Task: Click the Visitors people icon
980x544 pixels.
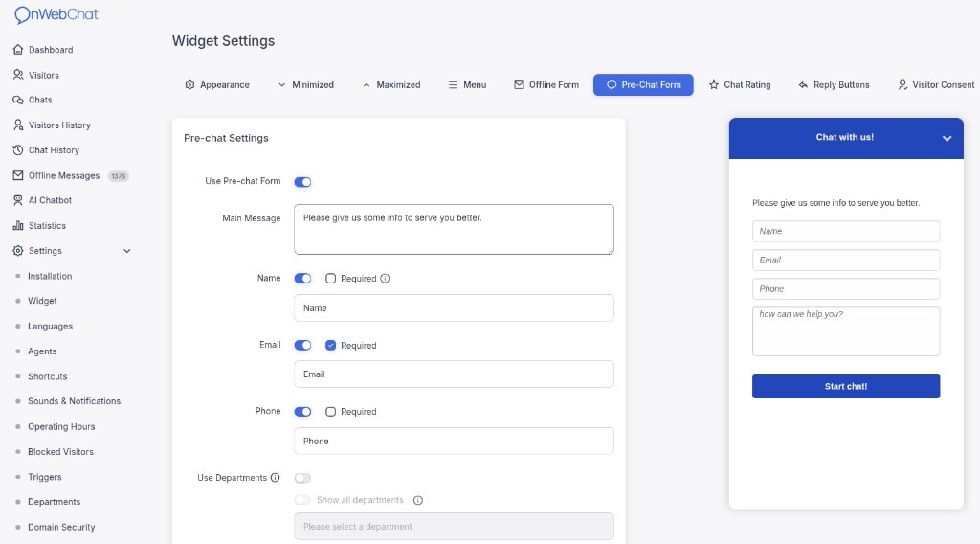Action: pos(18,75)
